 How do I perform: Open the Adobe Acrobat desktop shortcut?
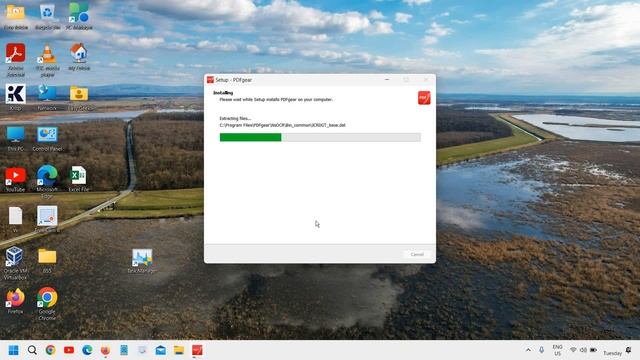[x=16, y=60]
